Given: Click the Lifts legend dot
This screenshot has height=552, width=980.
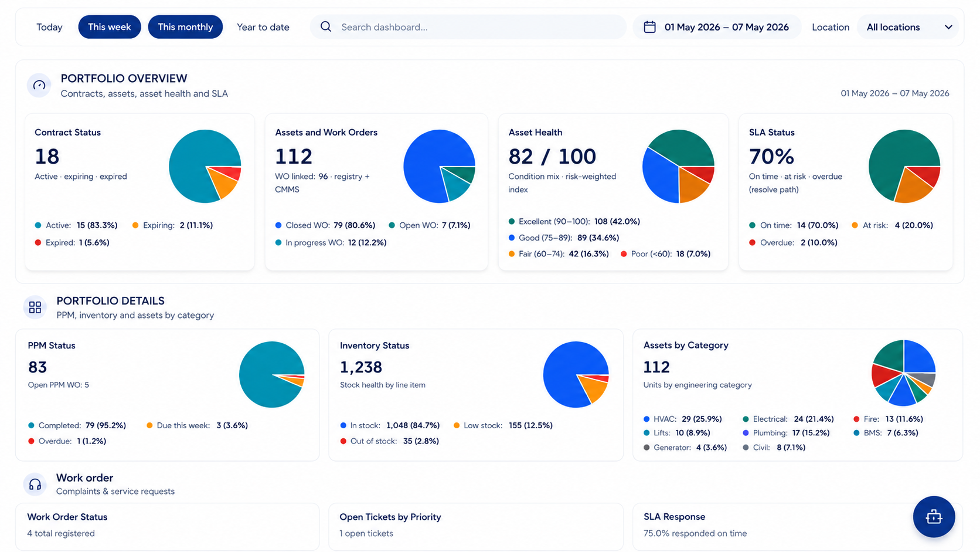Looking at the screenshot, I should pyautogui.click(x=646, y=433).
